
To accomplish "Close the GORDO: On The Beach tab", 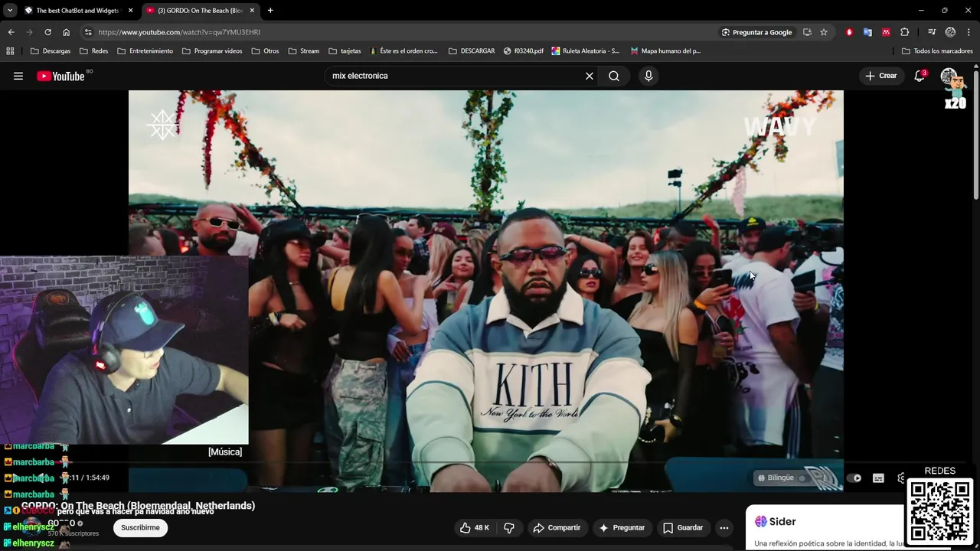I will pos(252,11).
